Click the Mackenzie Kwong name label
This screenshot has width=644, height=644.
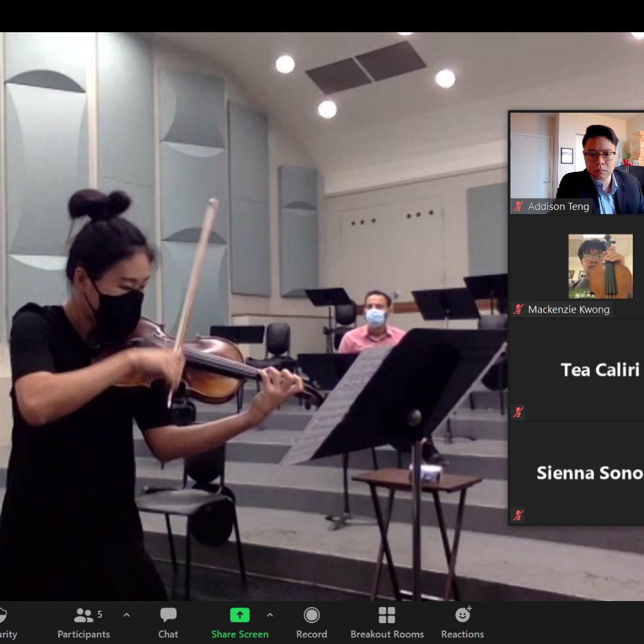[x=568, y=309]
